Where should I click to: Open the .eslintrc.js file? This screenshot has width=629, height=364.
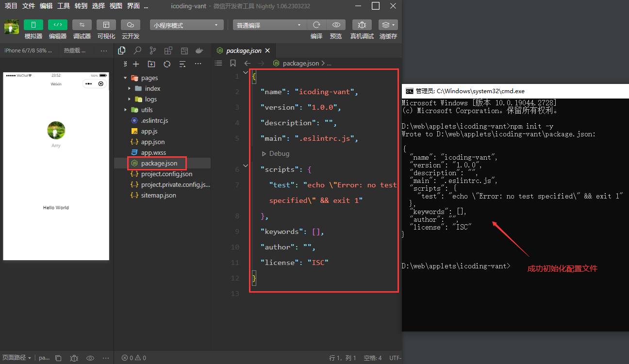pos(154,120)
